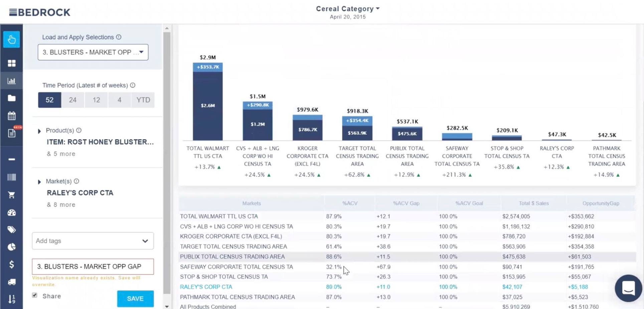This screenshot has height=309, width=644.
Task: Click RALEY'S CORP CTA in the Market(s) panel
Action: [80, 193]
